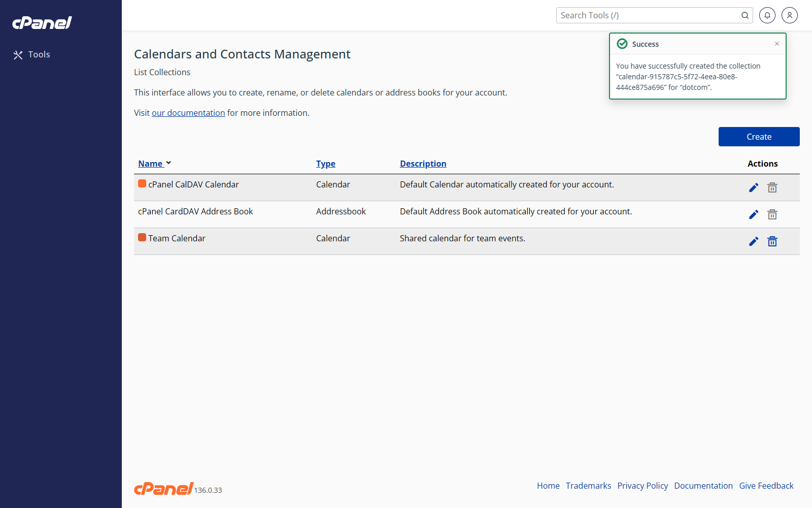Open the Privacy Policy footer link

click(x=642, y=486)
